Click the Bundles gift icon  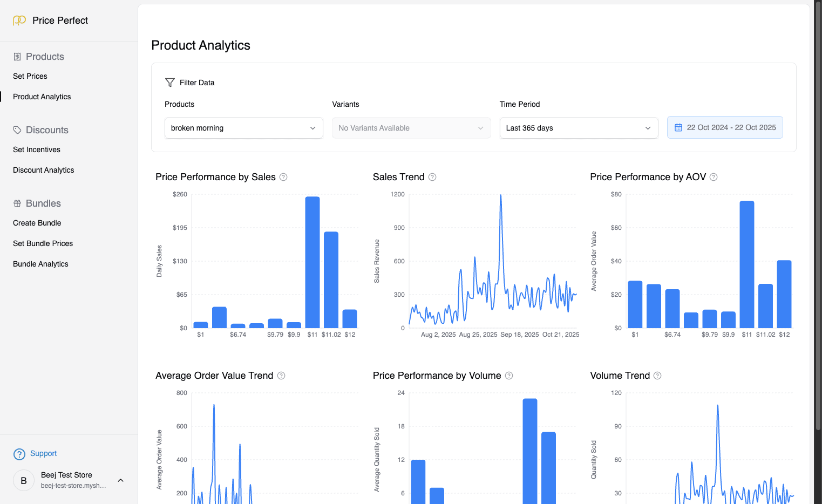point(17,203)
